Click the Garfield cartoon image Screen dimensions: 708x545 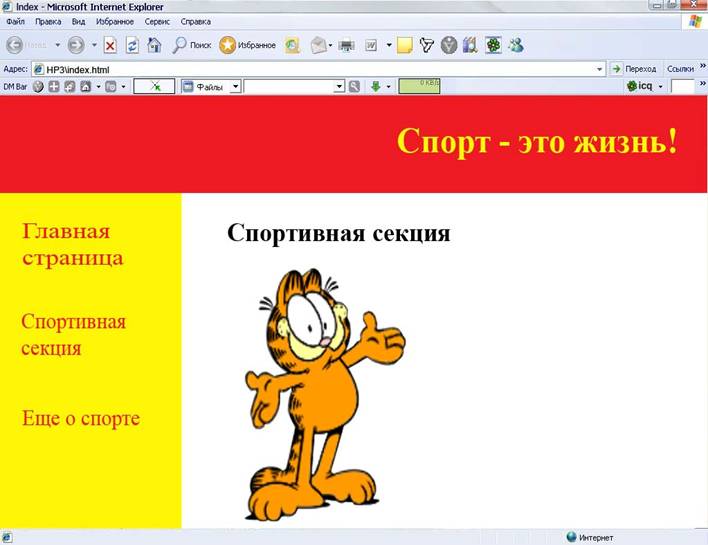click(x=325, y=394)
